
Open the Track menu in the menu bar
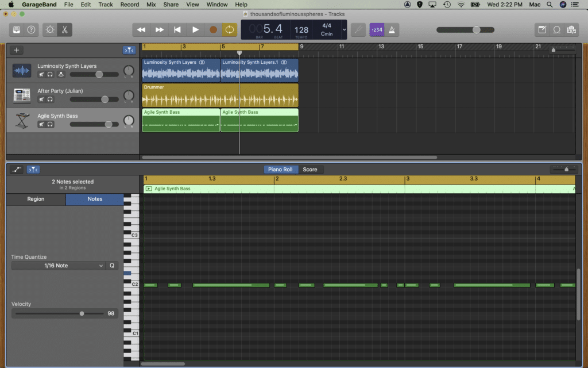click(105, 5)
